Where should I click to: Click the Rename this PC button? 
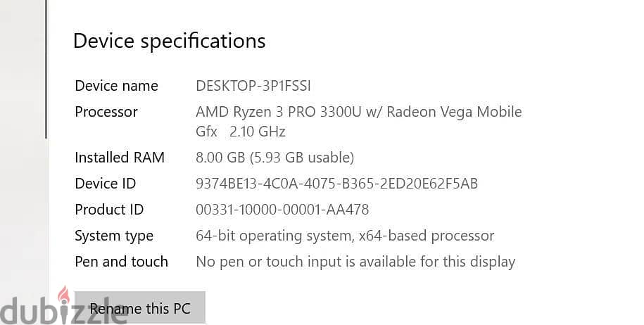pos(139,308)
